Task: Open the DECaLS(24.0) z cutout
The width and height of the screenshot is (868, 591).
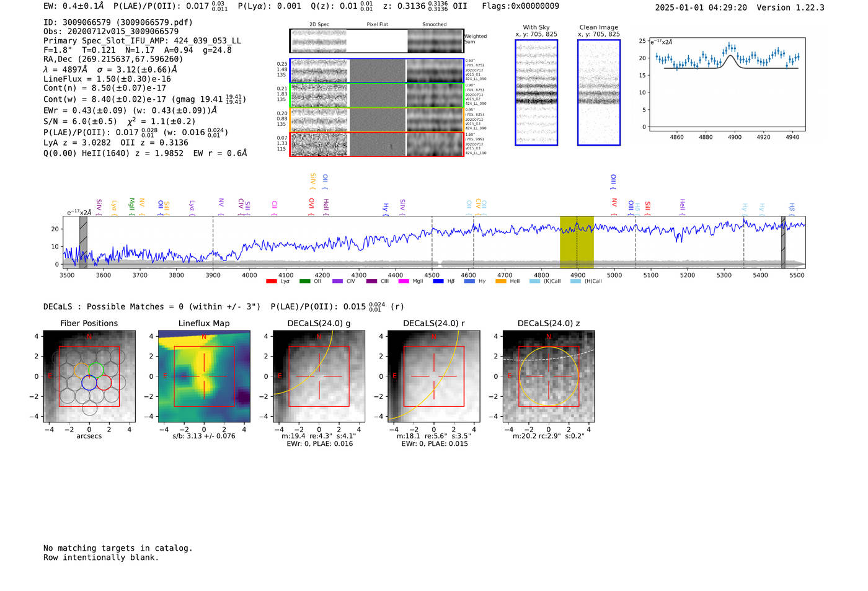Action: [549, 376]
